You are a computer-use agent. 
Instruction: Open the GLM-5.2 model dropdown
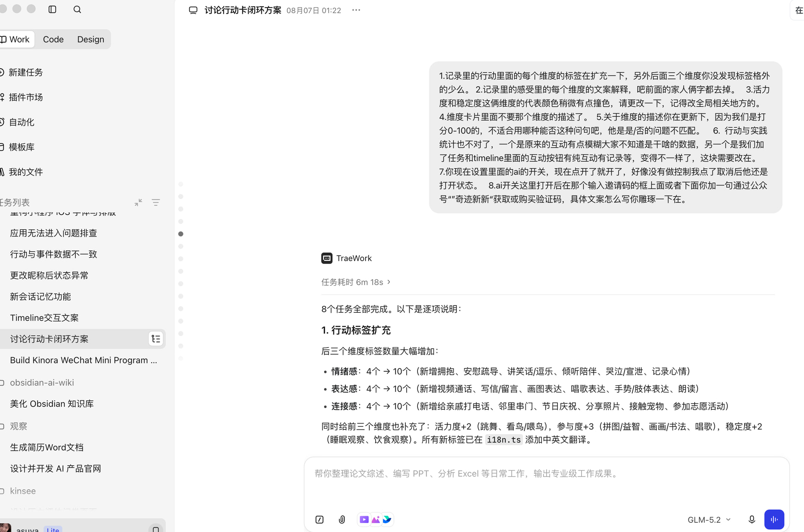pyautogui.click(x=709, y=519)
